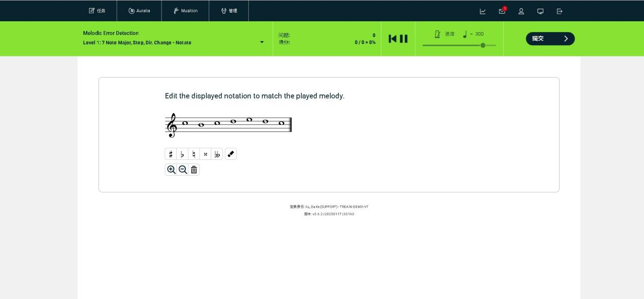Click the 得分 score label
The height and width of the screenshot is (299, 644).
(284, 43)
